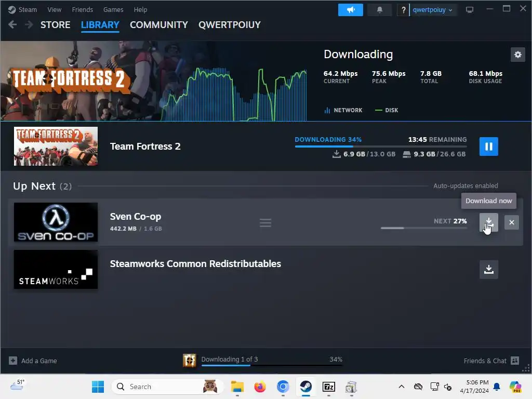The image size is (532, 399).
Task: Go to the STORE tab
Action: point(55,25)
